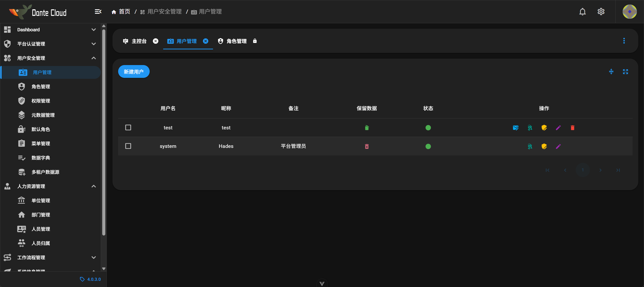
Task: Check the checkbox for test user row
Action: pyautogui.click(x=128, y=128)
